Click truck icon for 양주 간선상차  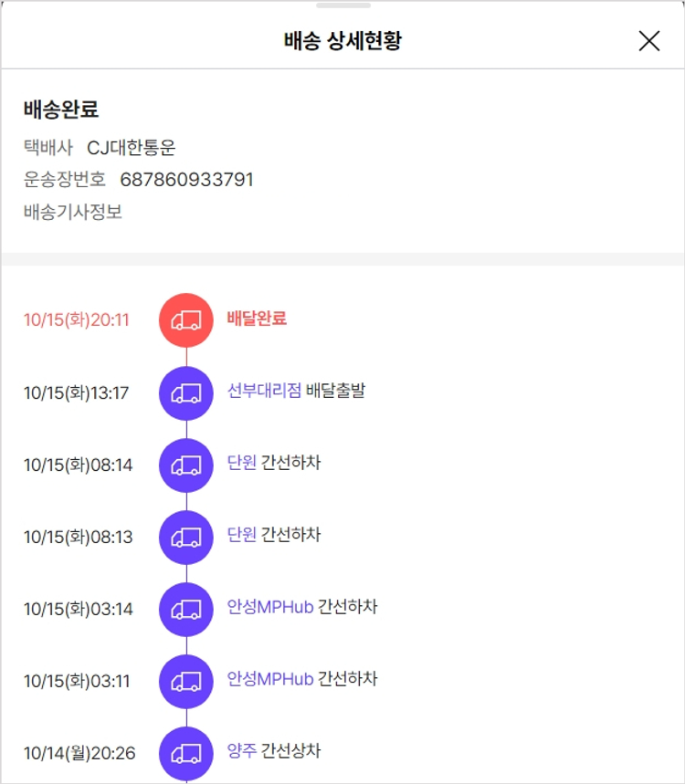[x=186, y=754]
